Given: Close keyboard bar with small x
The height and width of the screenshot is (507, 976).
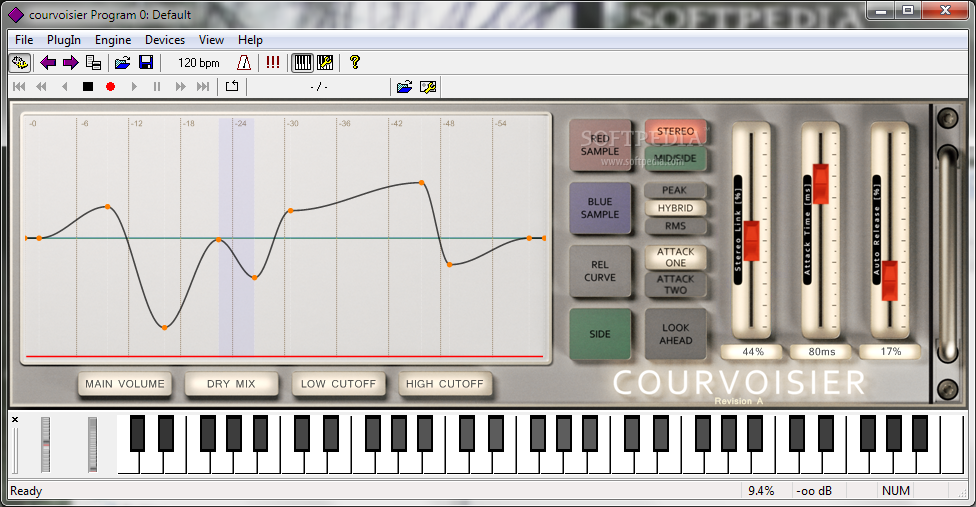Looking at the screenshot, I should point(15,420).
